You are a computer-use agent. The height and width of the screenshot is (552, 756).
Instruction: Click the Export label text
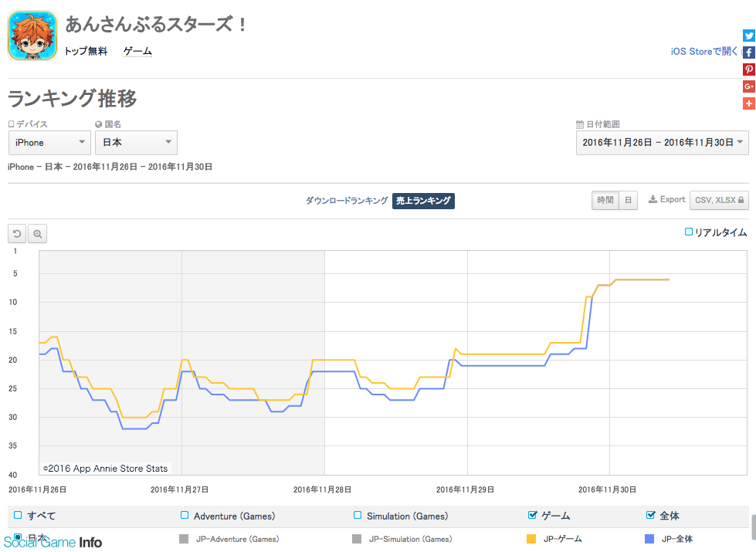coord(673,199)
